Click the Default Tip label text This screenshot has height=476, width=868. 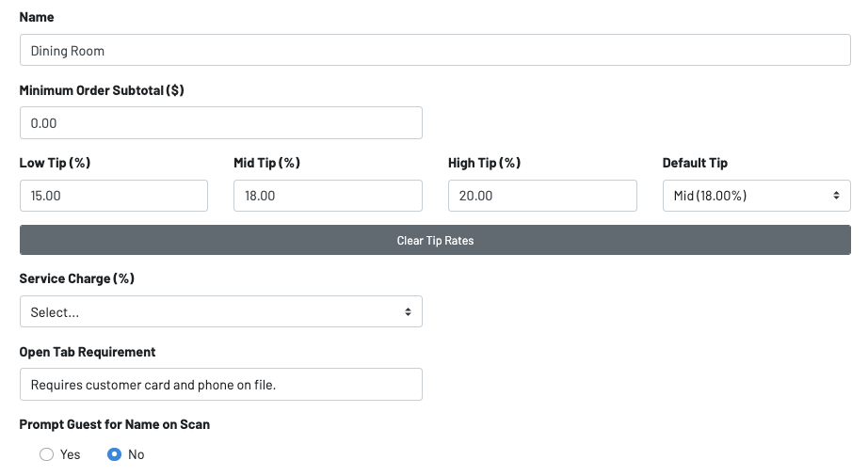pyautogui.click(x=695, y=163)
